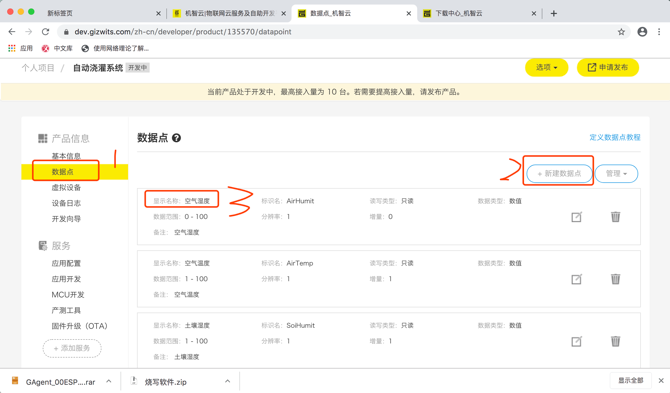Select 数据点 in the sidebar
The width and height of the screenshot is (670, 393).
[63, 172]
